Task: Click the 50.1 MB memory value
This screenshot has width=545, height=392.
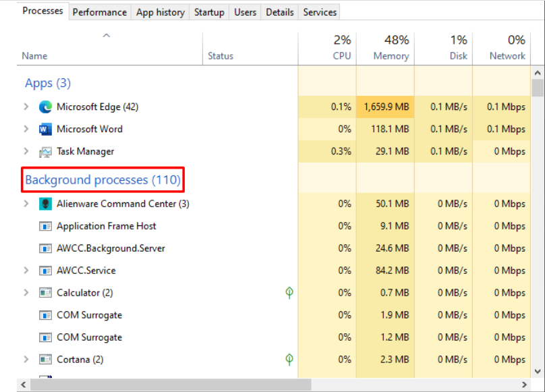Action: [x=393, y=204]
